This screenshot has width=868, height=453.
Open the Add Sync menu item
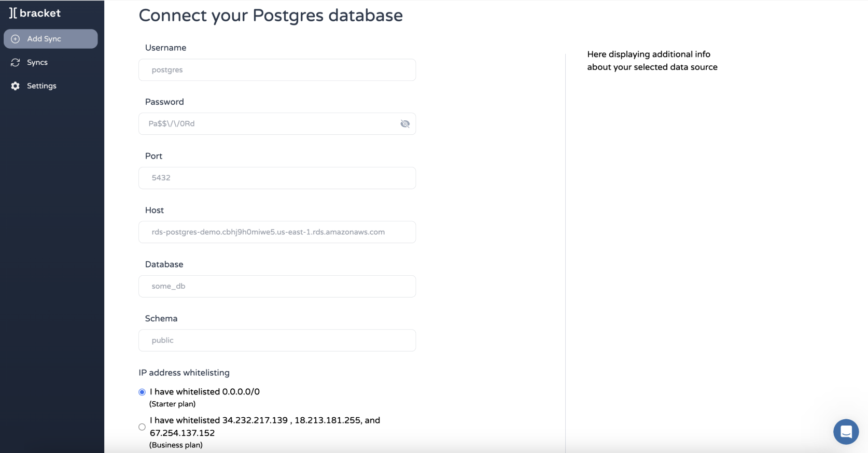click(51, 39)
